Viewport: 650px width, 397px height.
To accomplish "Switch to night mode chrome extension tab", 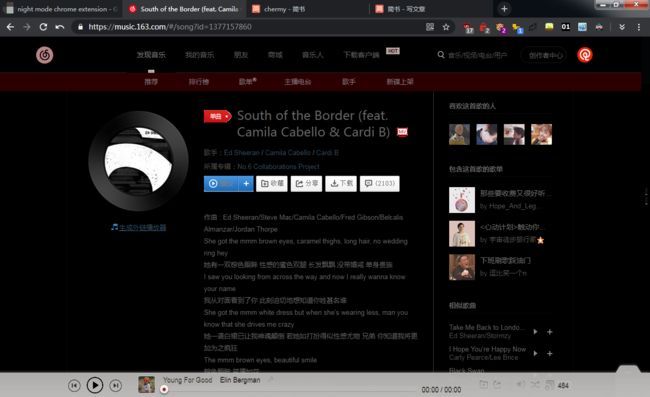I will 61,9.
